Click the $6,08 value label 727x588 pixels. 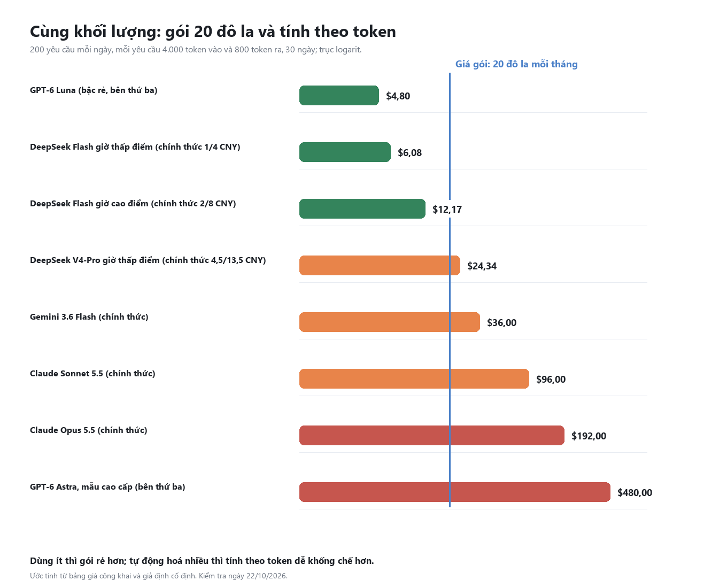(x=410, y=153)
